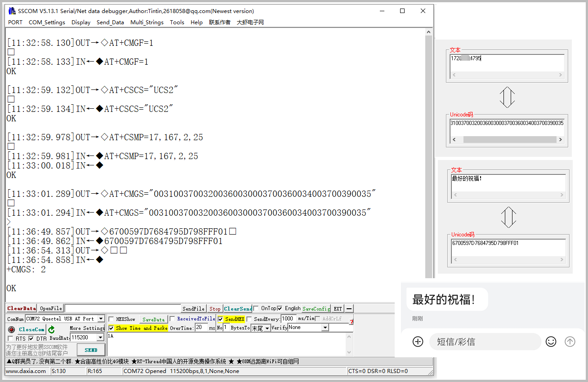The height and width of the screenshot is (382, 588).
Task: Click the 短信/彩信 message input field
Action: pyautogui.click(x=485, y=342)
